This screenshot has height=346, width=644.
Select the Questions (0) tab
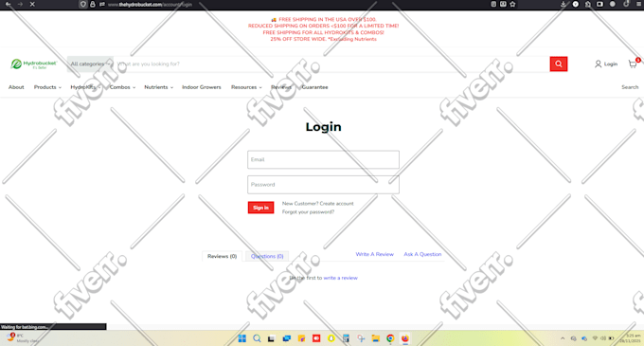pos(267,256)
